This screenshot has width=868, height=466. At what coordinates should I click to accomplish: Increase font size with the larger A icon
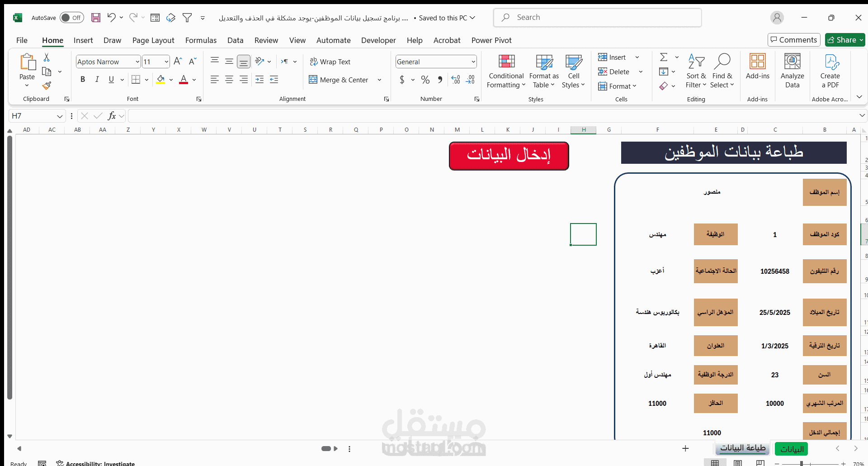click(178, 62)
